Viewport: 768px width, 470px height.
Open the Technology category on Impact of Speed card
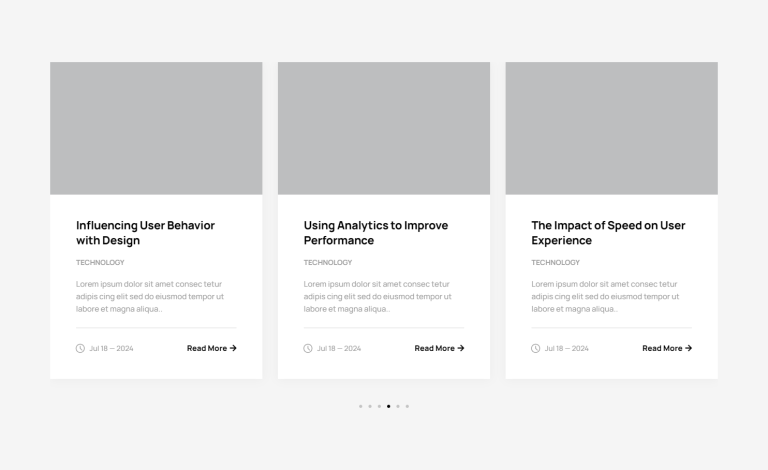pos(555,262)
